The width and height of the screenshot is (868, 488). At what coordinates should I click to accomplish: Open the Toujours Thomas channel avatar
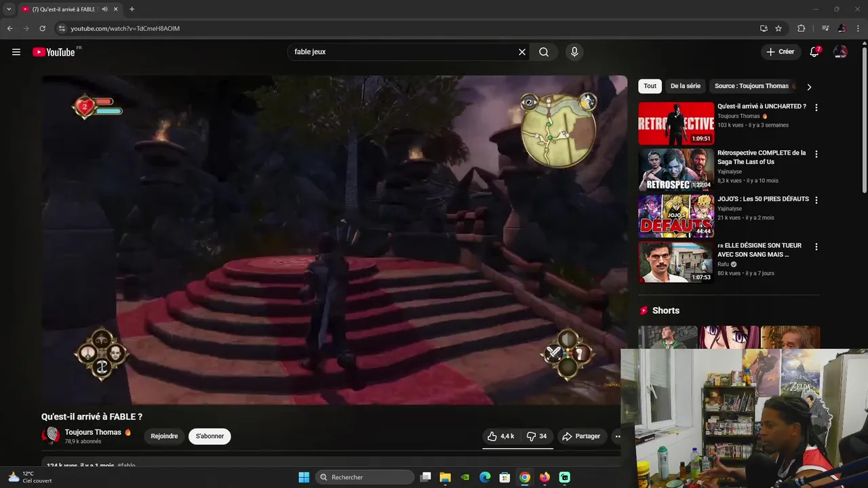50,436
